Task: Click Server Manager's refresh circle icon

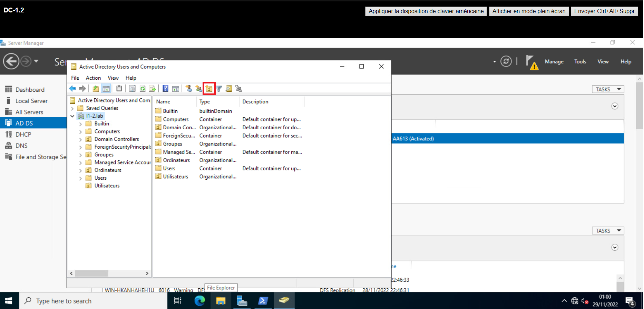Action: [x=506, y=61]
